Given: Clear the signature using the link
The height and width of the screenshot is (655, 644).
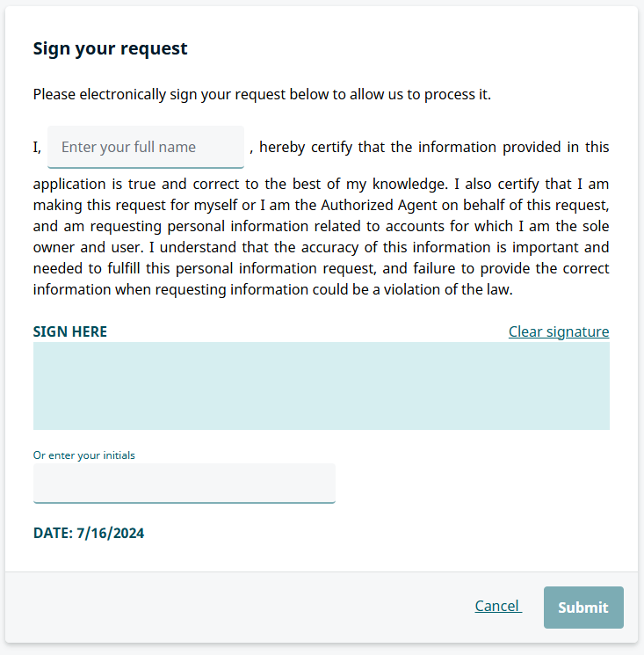Looking at the screenshot, I should [558, 331].
